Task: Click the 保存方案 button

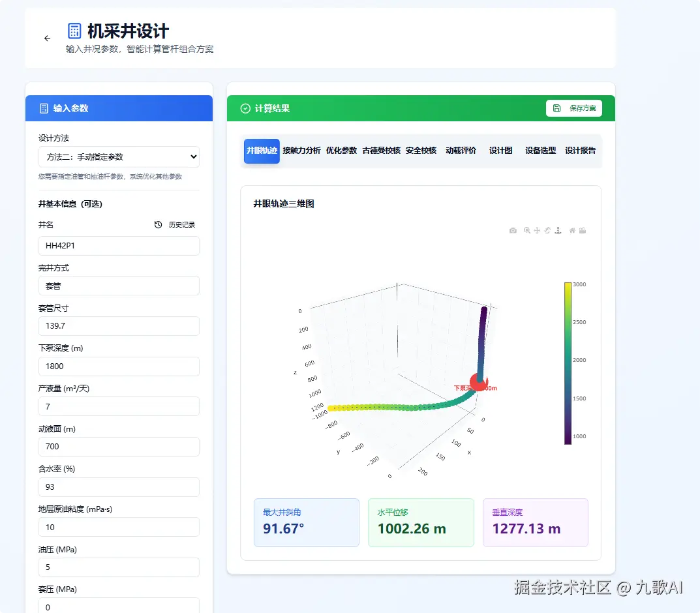Action: point(573,108)
